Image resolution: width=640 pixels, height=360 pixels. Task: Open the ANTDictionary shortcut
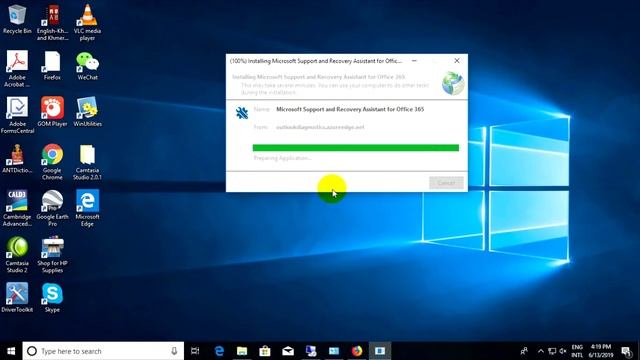pyautogui.click(x=17, y=158)
